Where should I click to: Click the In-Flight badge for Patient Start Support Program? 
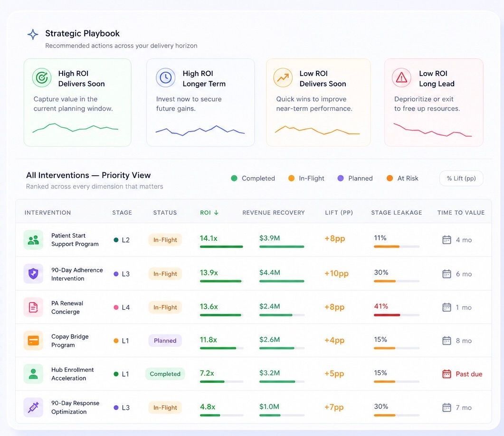(x=165, y=240)
